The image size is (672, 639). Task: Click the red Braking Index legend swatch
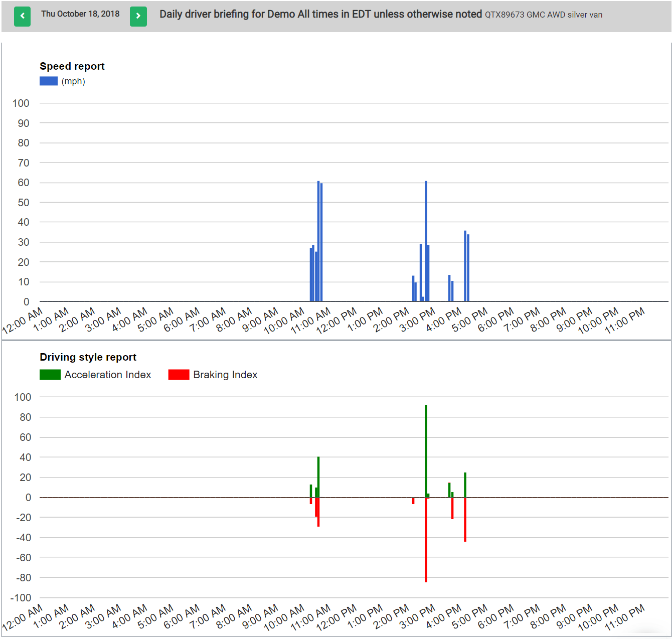tap(179, 375)
